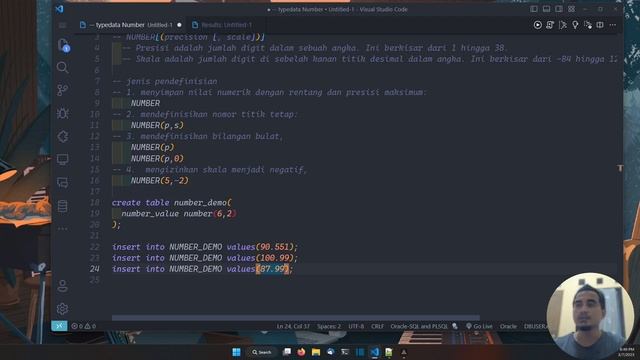
Task: Select language mode Oracle-SQL and PLSQL
Action: coord(419,326)
